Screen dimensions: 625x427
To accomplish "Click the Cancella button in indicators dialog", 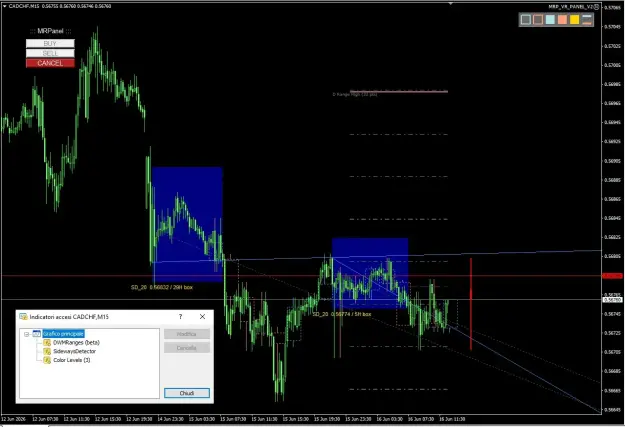I will [x=187, y=348].
